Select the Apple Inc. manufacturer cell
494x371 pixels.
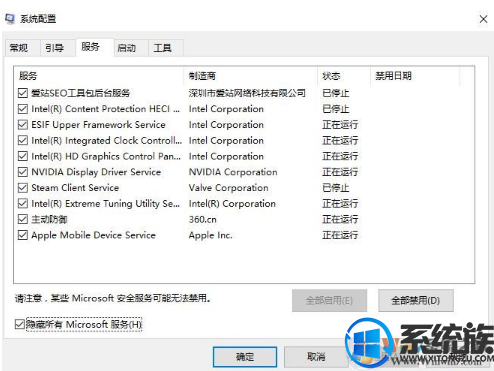pyautogui.click(x=211, y=235)
